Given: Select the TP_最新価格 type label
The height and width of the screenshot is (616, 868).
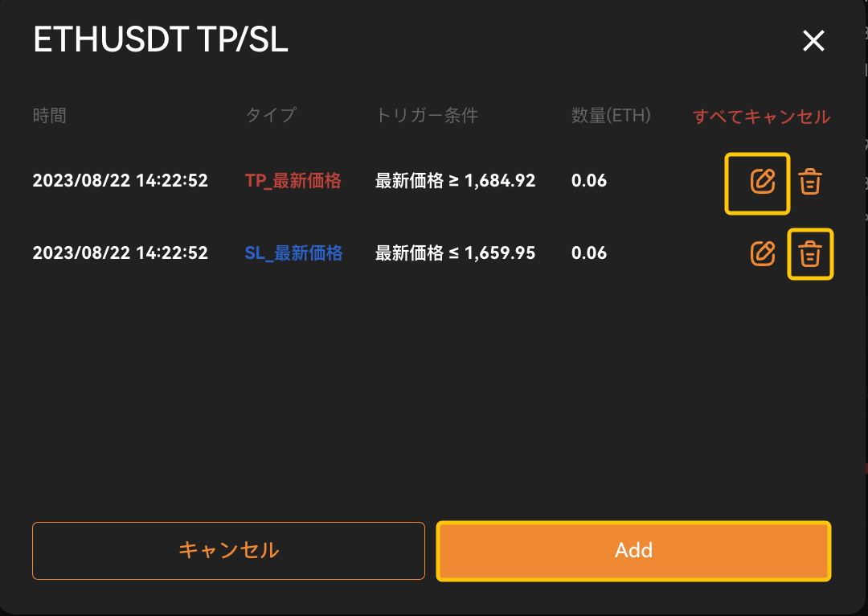Looking at the screenshot, I should 293,181.
